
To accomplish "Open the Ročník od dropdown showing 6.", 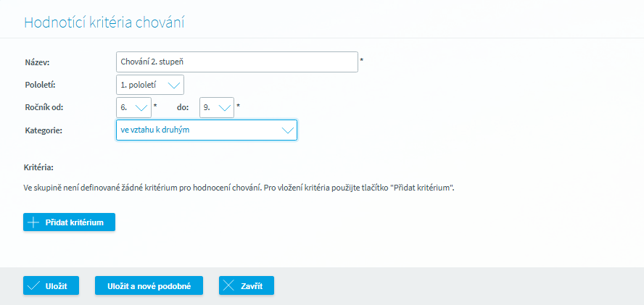I will pyautogui.click(x=134, y=107).
